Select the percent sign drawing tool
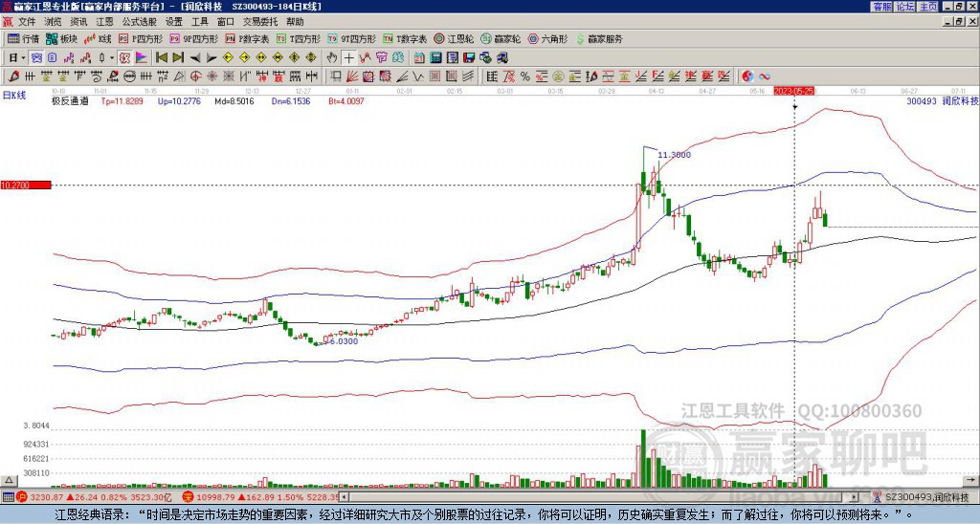Viewport: 980px width, 524px height. point(525,76)
